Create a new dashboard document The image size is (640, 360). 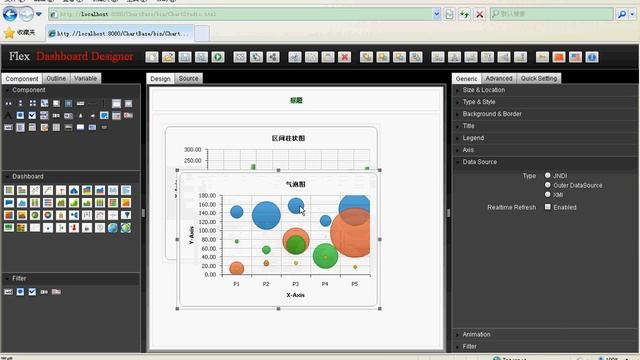pos(152,57)
